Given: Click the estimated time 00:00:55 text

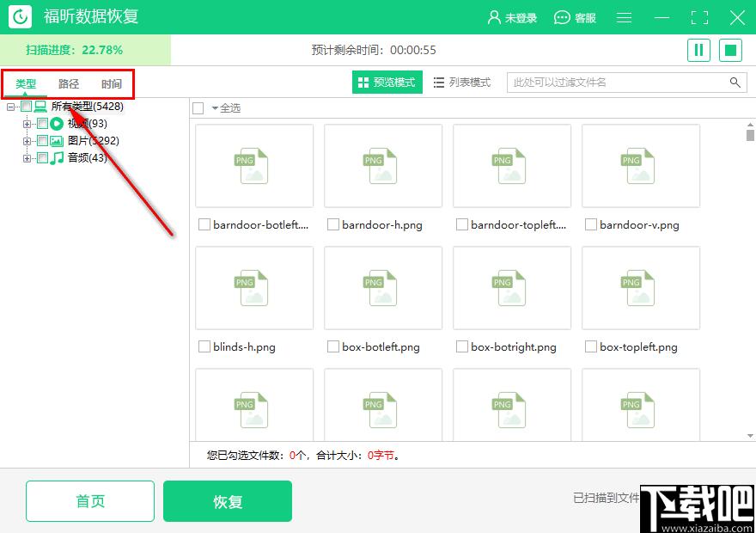Looking at the screenshot, I should (x=413, y=50).
